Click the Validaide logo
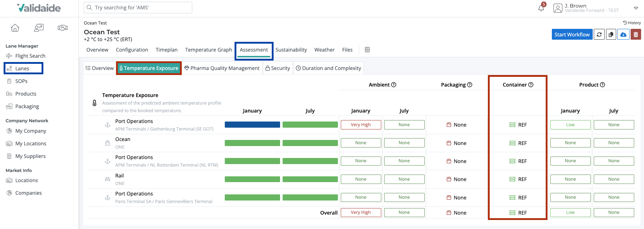Screen dimensions: 644x229 click(39, 8)
